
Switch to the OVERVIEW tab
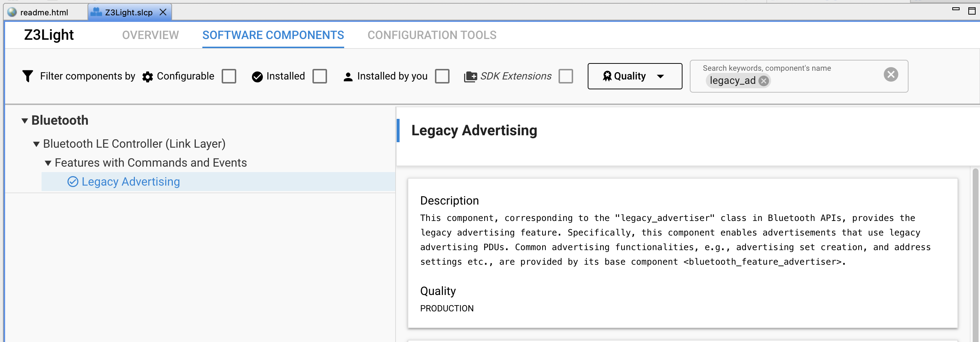pos(150,35)
